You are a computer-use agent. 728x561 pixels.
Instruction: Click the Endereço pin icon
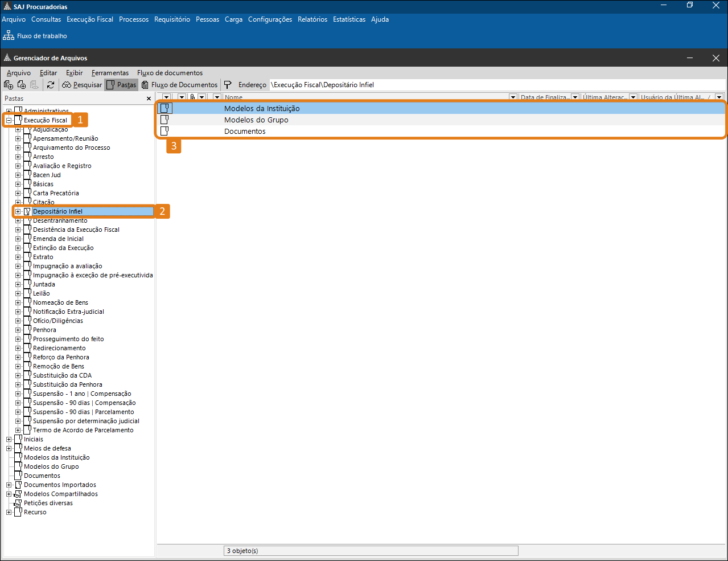pyautogui.click(x=228, y=85)
